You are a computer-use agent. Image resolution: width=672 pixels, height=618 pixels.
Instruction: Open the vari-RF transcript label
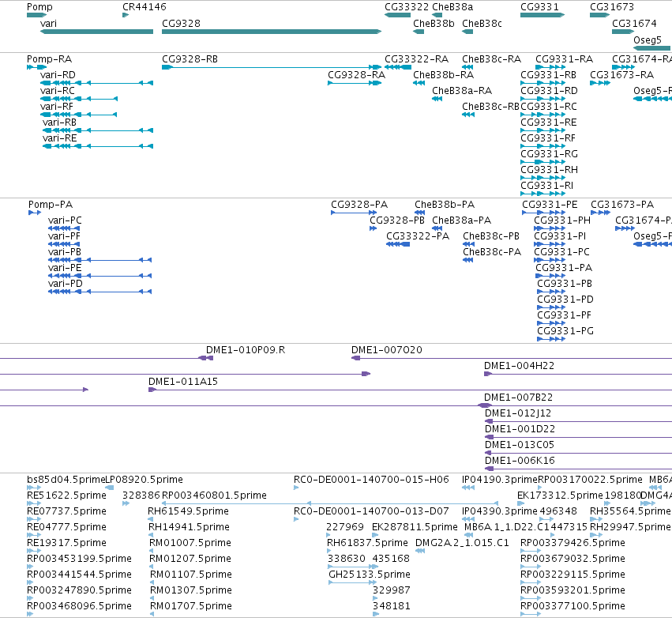(57, 107)
